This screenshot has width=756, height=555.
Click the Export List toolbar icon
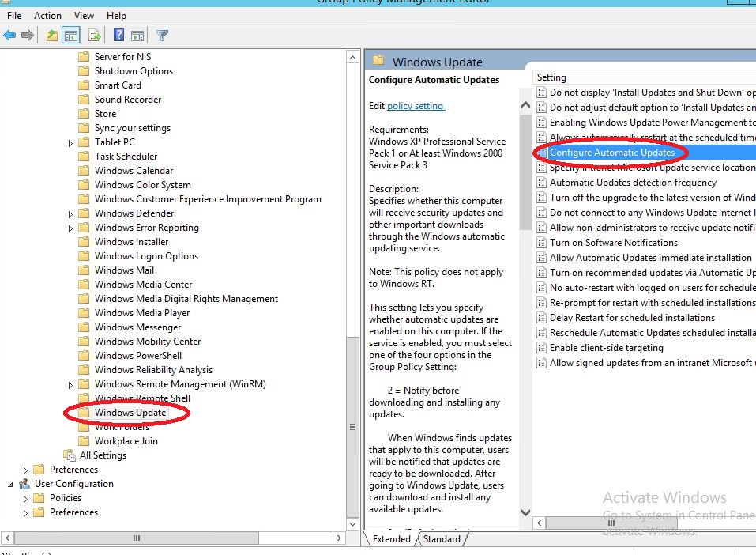point(95,35)
